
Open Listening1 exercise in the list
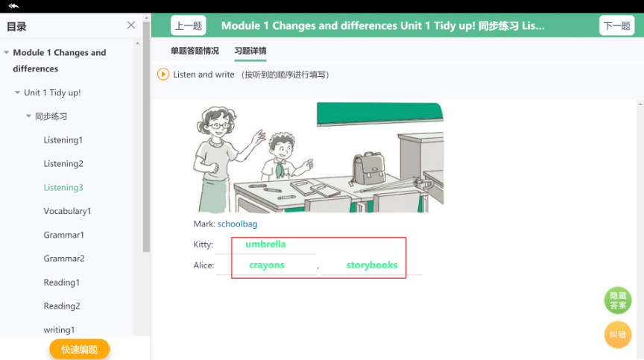click(x=63, y=140)
